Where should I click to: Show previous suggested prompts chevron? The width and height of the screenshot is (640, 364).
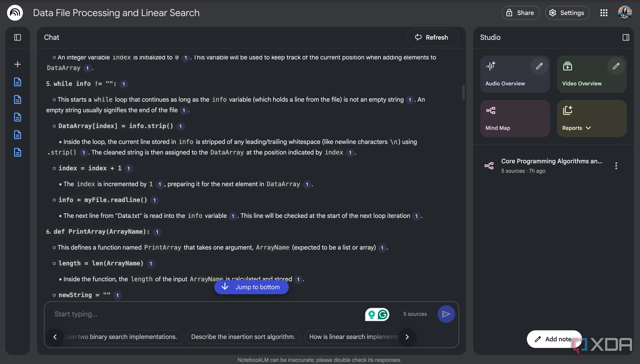(x=55, y=337)
